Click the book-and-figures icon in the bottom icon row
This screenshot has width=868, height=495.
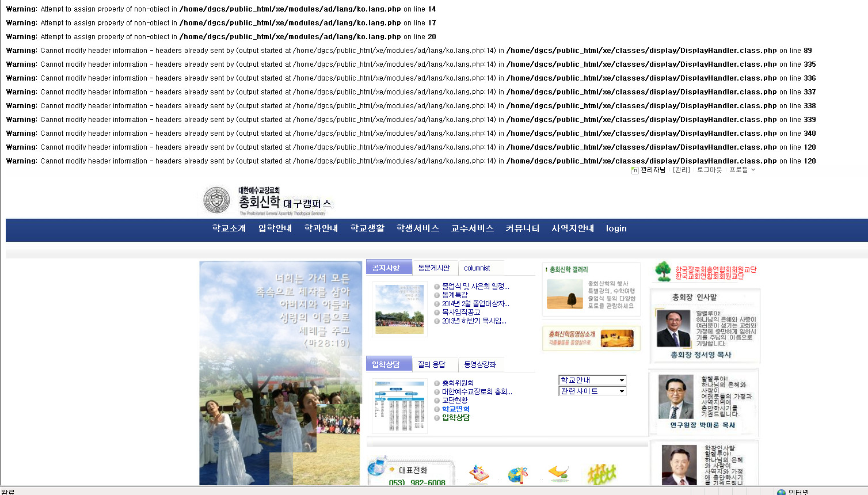pyautogui.click(x=478, y=473)
